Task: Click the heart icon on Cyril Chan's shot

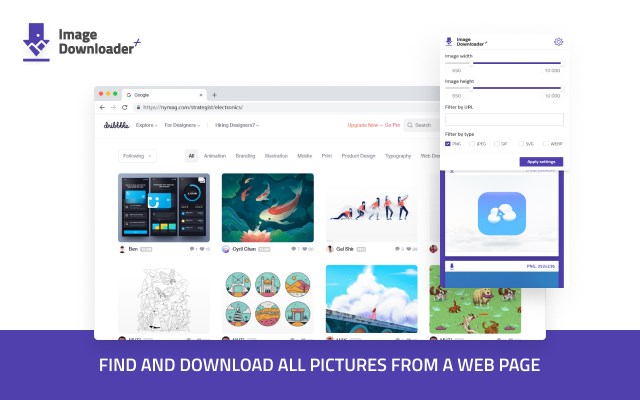Action: (305, 249)
